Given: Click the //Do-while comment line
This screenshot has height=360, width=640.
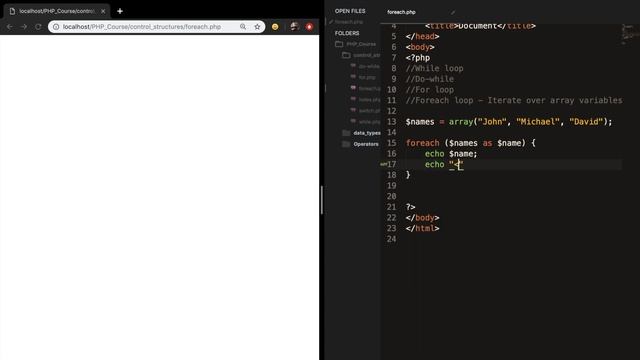Looking at the screenshot, I should click(x=429, y=79).
